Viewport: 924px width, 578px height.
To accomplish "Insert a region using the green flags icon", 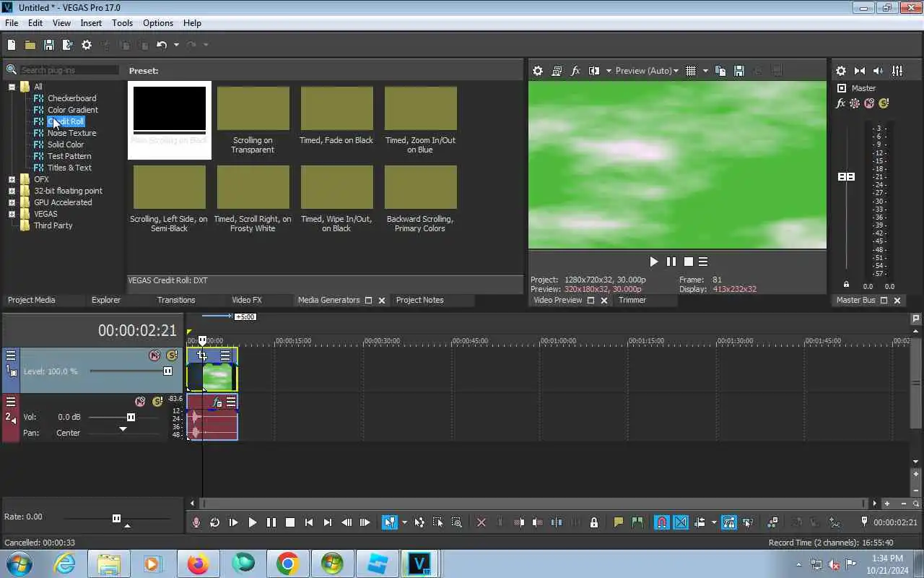I will (637, 522).
